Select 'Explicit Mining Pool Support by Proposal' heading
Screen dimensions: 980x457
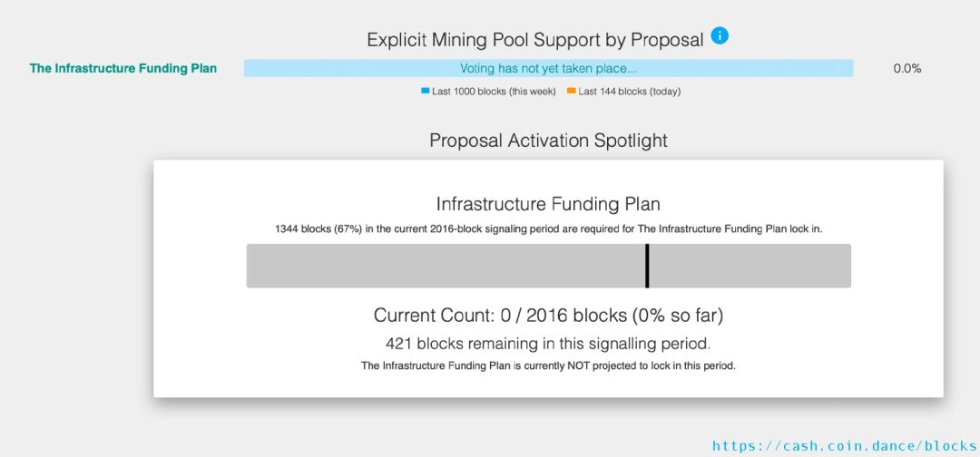coord(534,40)
